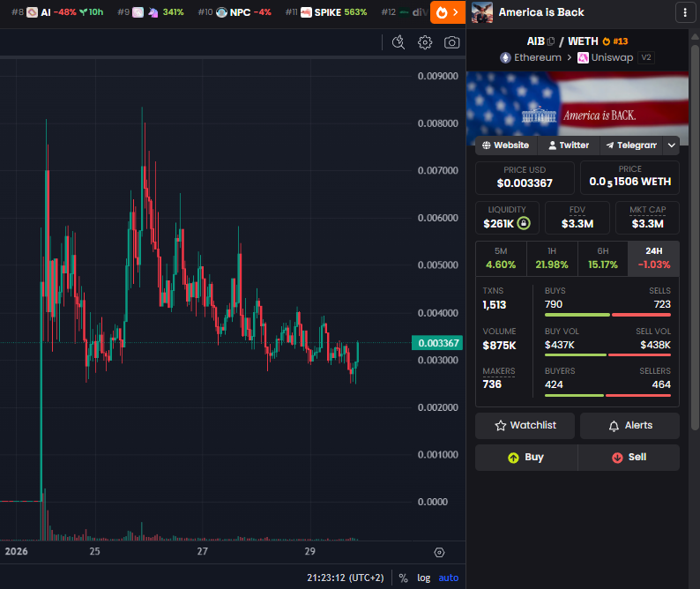
Task: Open the token Twitter link
Action: point(569,145)
